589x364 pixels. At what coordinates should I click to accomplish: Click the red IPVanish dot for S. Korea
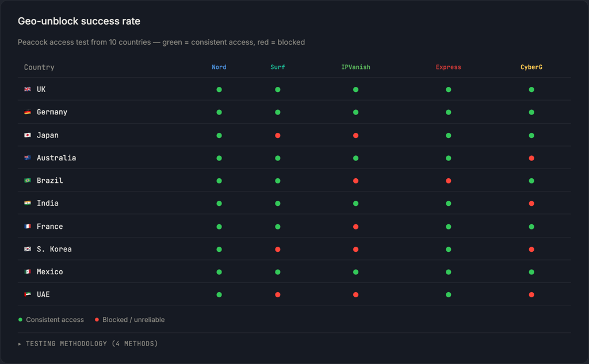click(355, 250)
